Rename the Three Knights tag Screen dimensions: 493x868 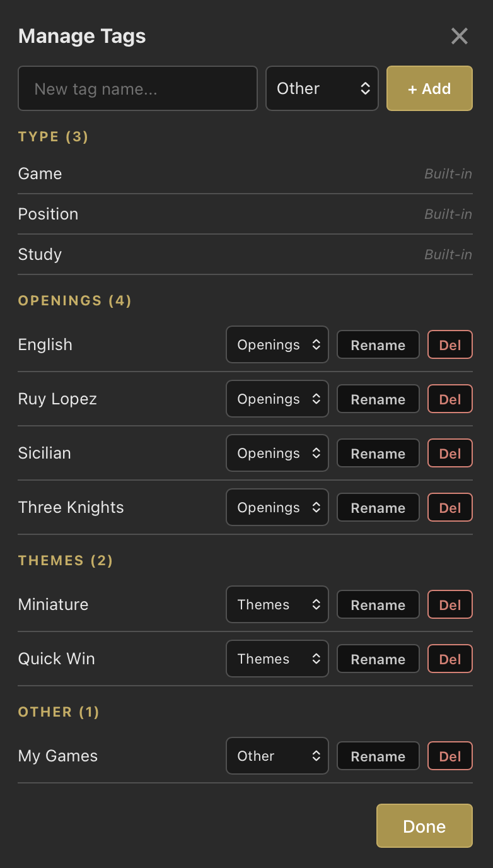(378, 507)
